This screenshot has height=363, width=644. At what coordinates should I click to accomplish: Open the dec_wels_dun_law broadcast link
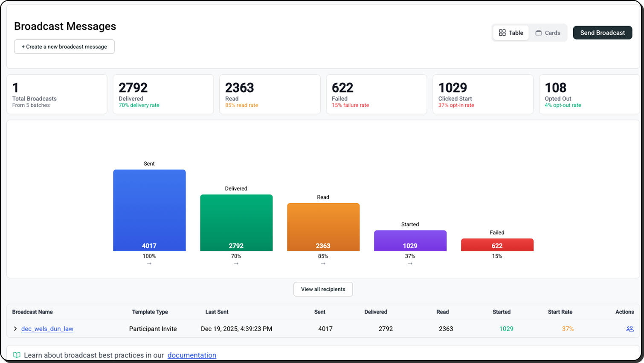[x=47, y=329]
